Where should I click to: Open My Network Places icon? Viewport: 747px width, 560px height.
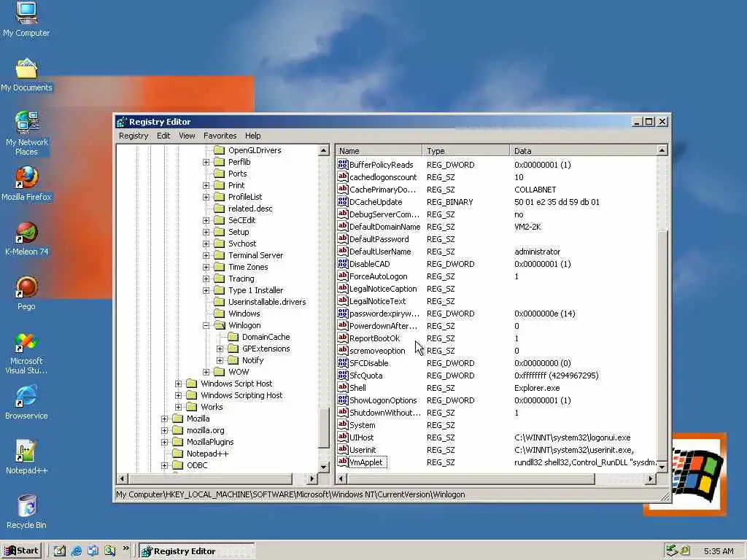pos(26,122)
